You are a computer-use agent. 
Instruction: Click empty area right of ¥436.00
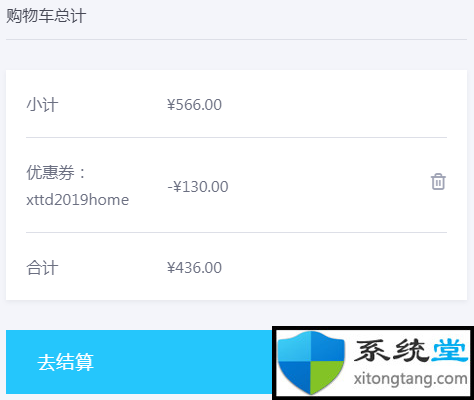click(333, 268)
